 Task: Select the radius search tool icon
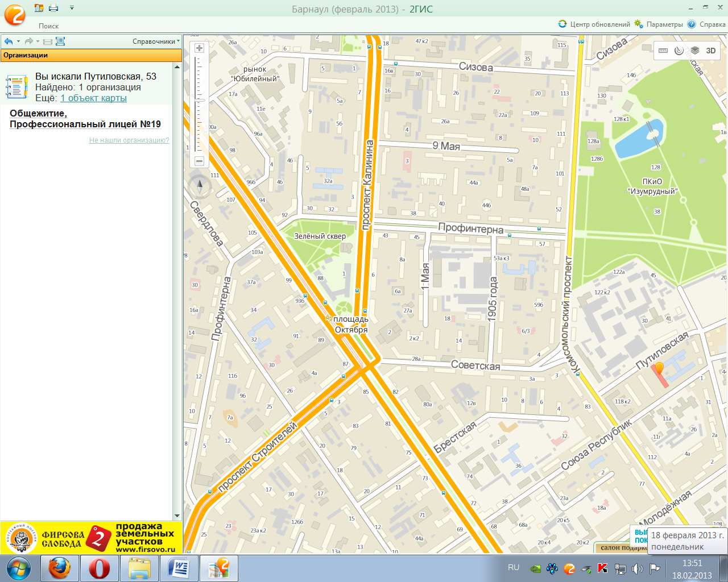click(679, 51)
